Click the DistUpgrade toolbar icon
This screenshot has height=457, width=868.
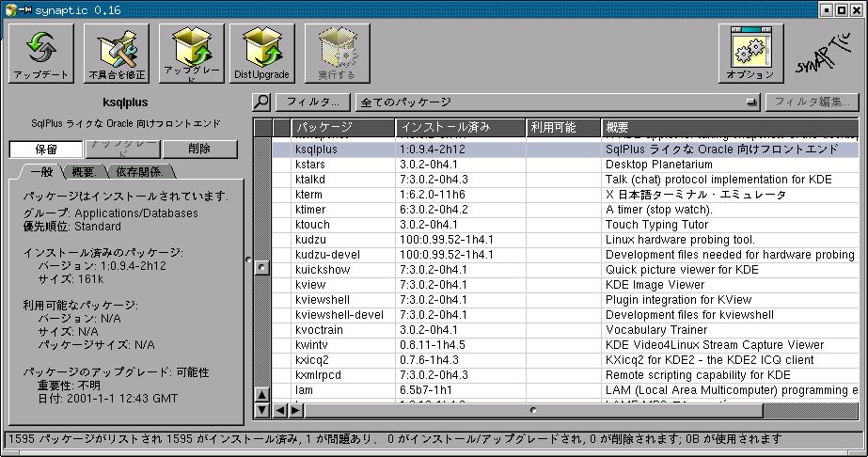(x=261, y=53)
